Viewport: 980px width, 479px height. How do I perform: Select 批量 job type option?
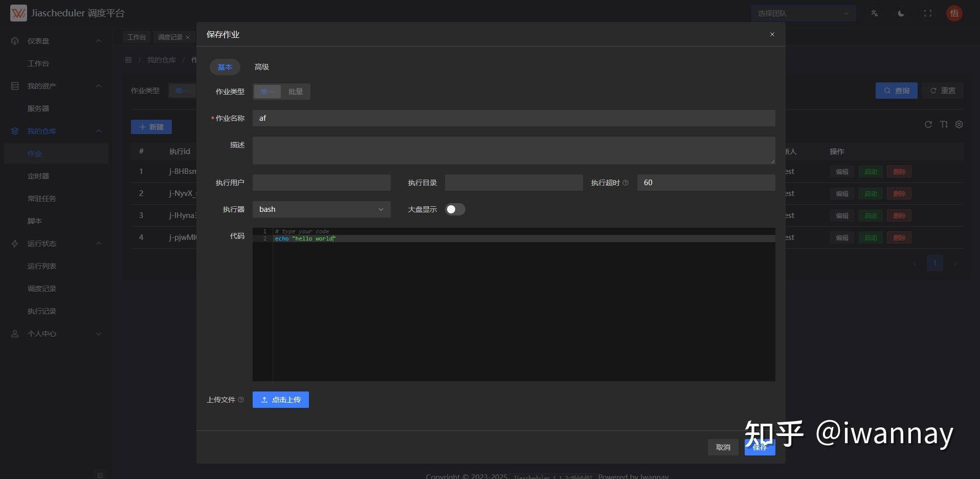tap(295, 92)
